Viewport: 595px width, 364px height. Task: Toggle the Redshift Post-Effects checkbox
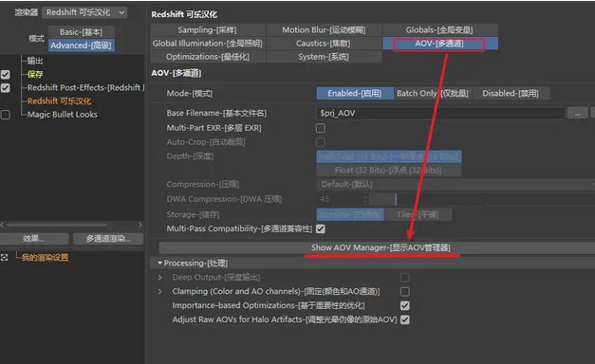click(x=6, y=88)
